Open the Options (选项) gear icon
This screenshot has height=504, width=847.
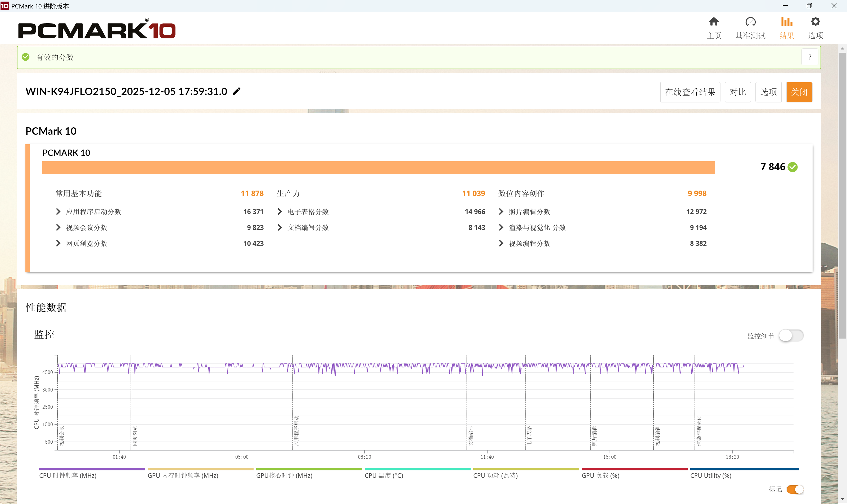coord(815,22)
